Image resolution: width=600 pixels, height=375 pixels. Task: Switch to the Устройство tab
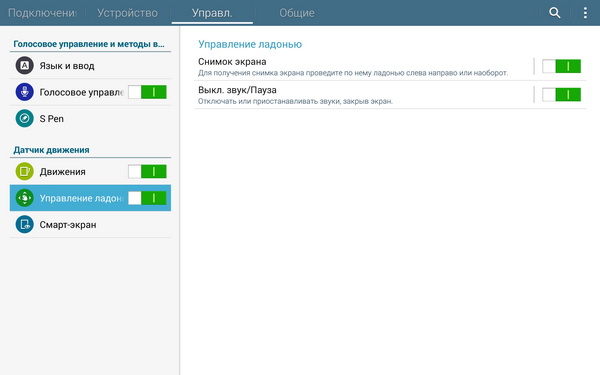point(127,13)
